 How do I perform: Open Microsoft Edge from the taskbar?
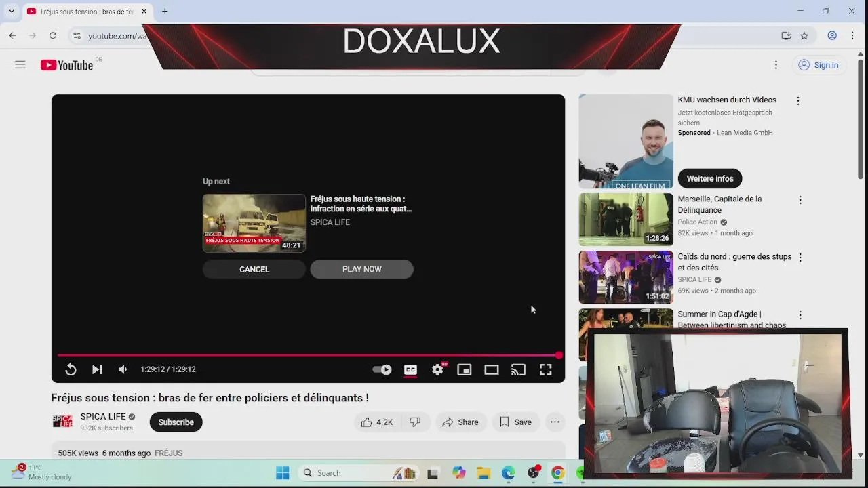508,473
